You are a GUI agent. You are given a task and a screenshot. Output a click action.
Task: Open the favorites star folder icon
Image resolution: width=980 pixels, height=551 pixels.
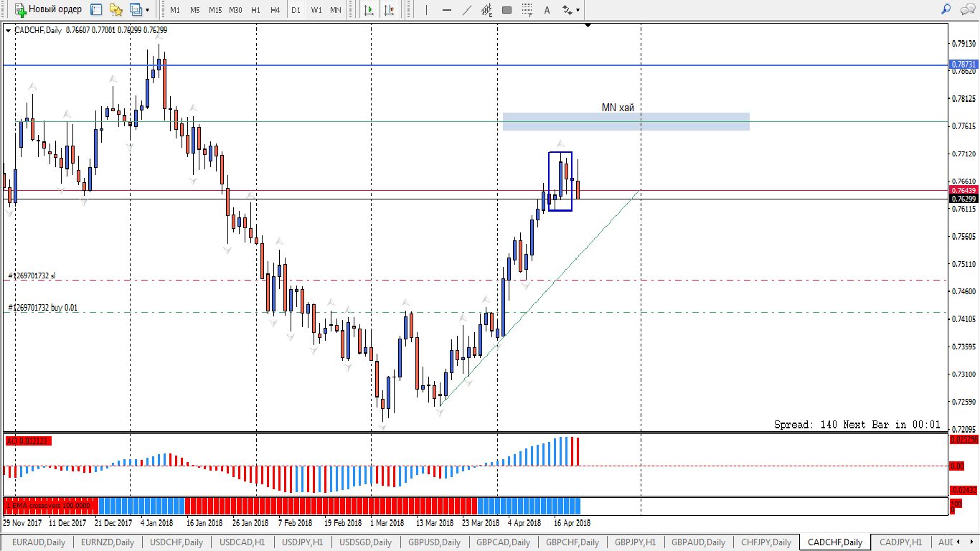tap(116, 10)
